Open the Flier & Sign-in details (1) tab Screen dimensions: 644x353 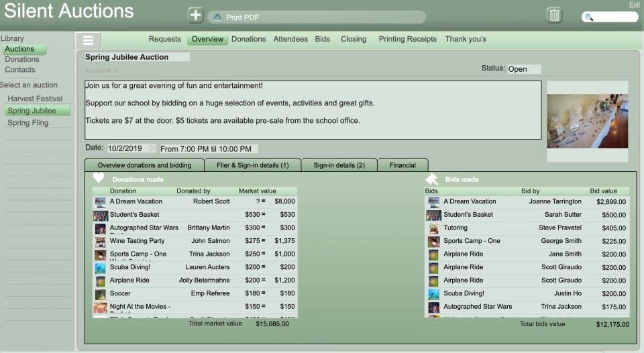point(252,165)
